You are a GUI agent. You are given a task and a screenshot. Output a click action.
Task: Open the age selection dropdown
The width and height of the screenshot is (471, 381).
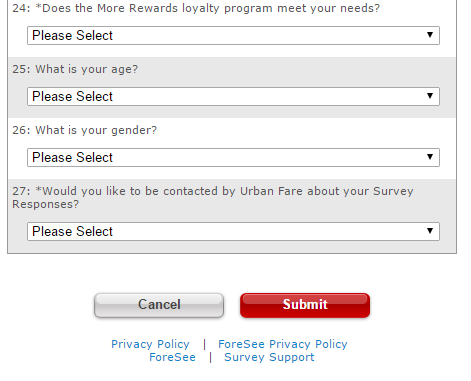coord(233,96)
